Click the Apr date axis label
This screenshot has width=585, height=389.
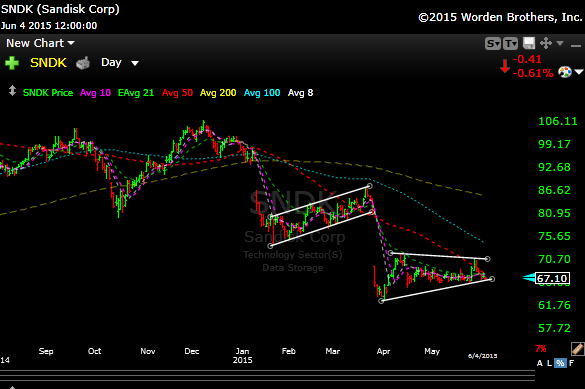tap(383, 351)
